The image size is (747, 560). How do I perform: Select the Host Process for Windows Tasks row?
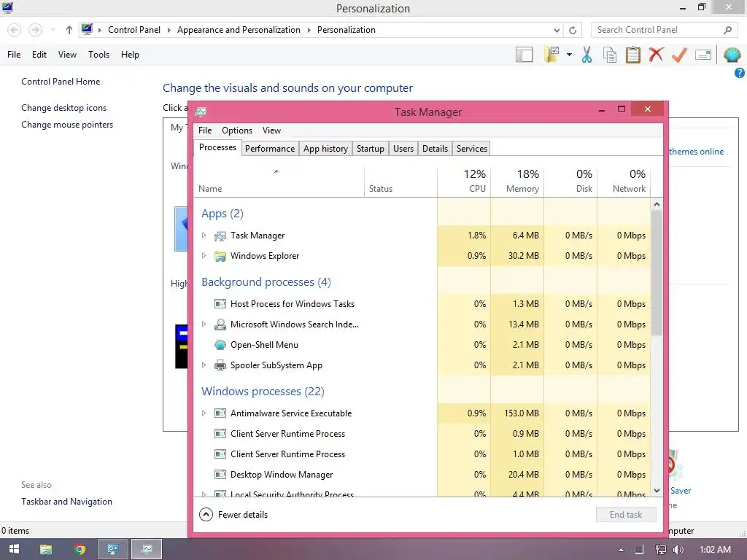422,304
